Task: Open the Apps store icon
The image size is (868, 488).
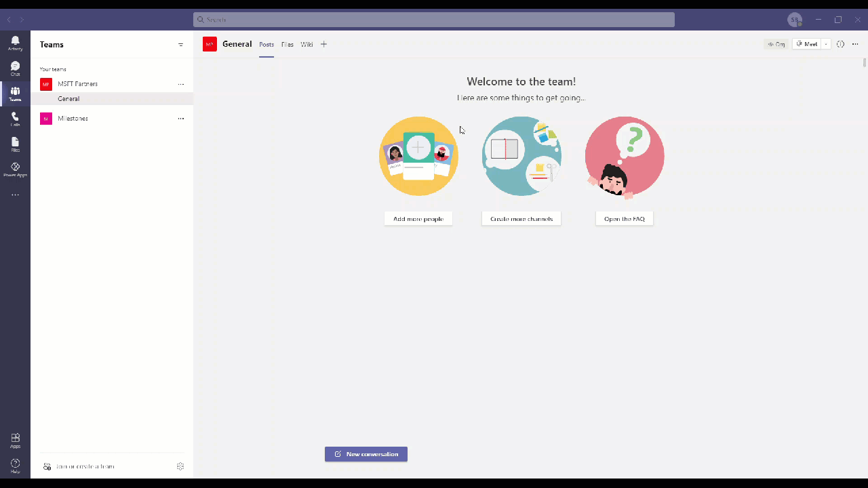Action: [15, 441]
